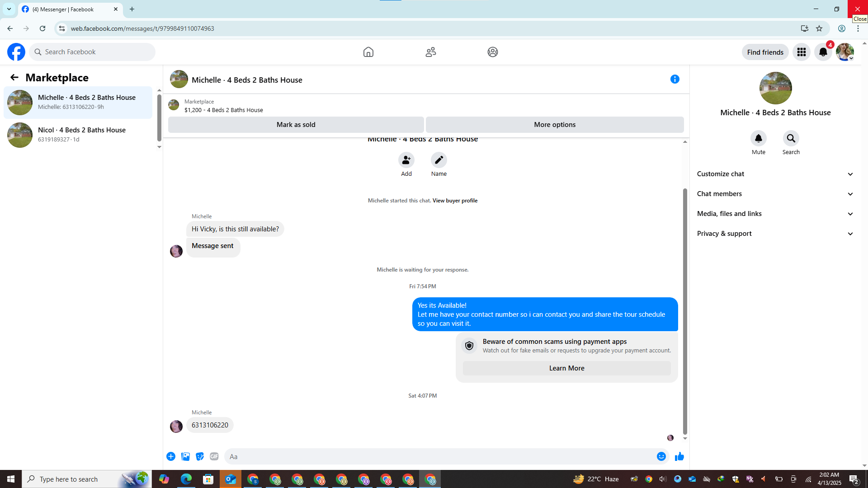Go back using the Marketplace back arrow
Viewport: 868px width, 488px height.
(x=14, y=77)
